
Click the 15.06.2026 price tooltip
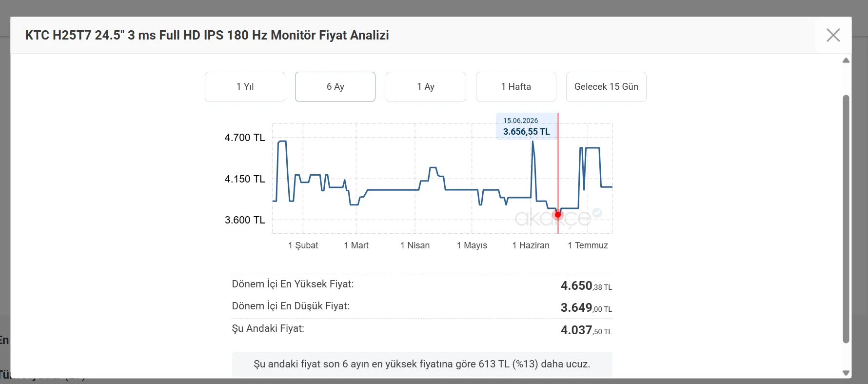coord(527,126)
